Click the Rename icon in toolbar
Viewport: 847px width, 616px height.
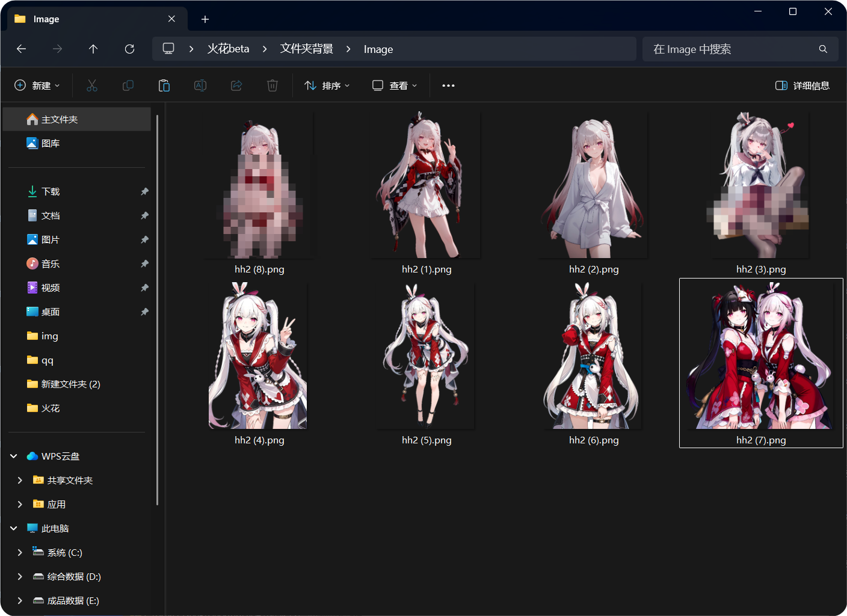click(200, 85)
